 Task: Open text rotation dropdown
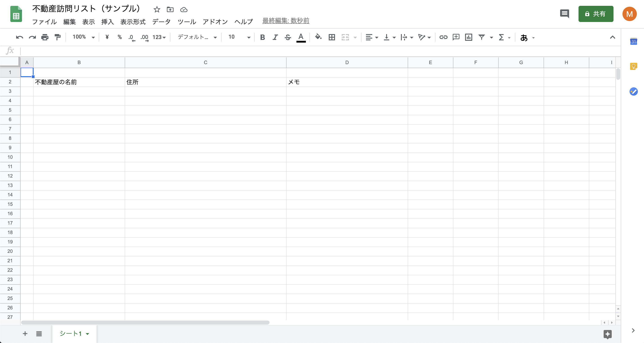coord(424,37)
